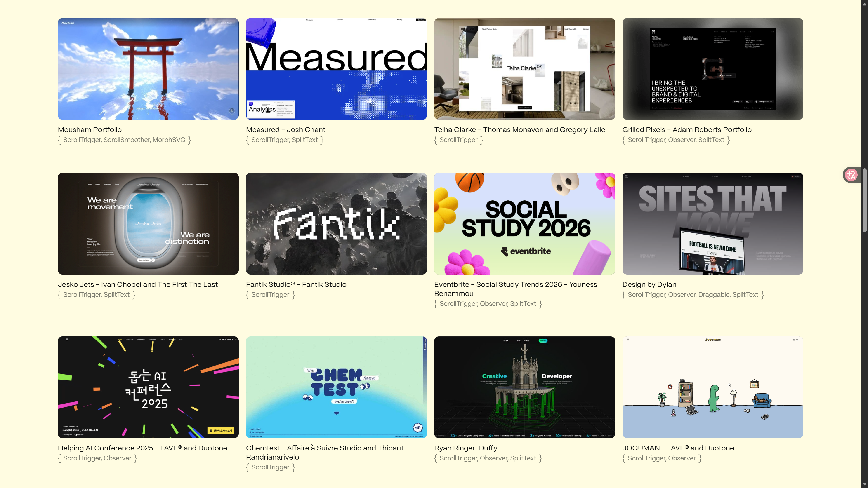Open Telha Clarke showcase thumbnail
Viewport: 868px width, 488px height.
[524, 69]
